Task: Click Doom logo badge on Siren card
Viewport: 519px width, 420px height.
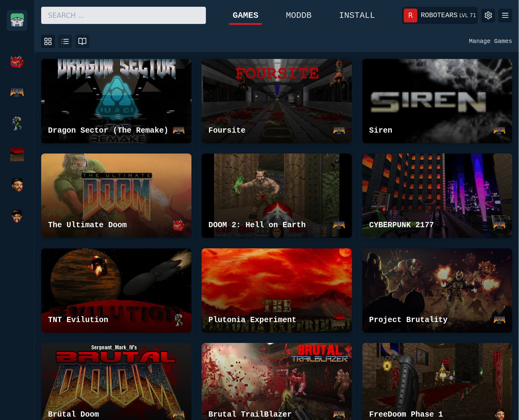Action: [499, 130]
